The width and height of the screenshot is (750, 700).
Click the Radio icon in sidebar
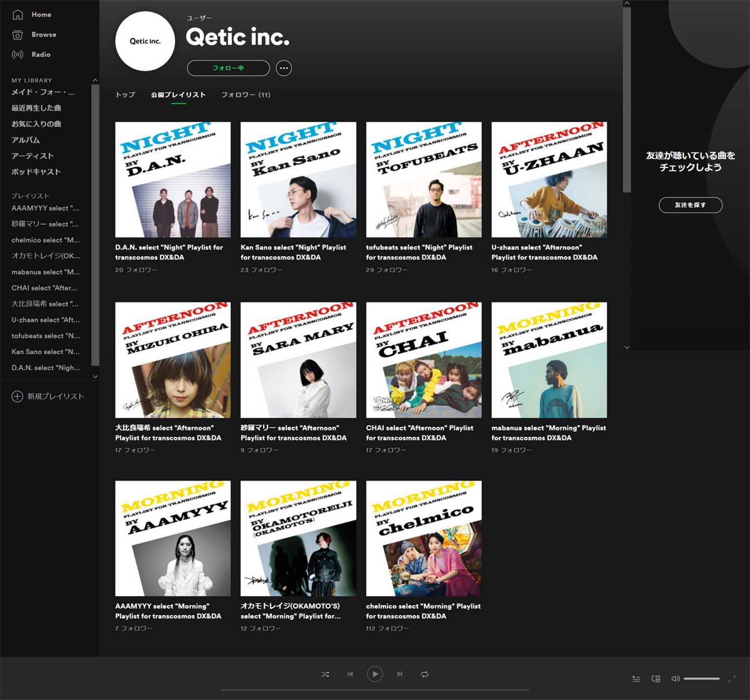pyautogui.click(x=18, y=54)
